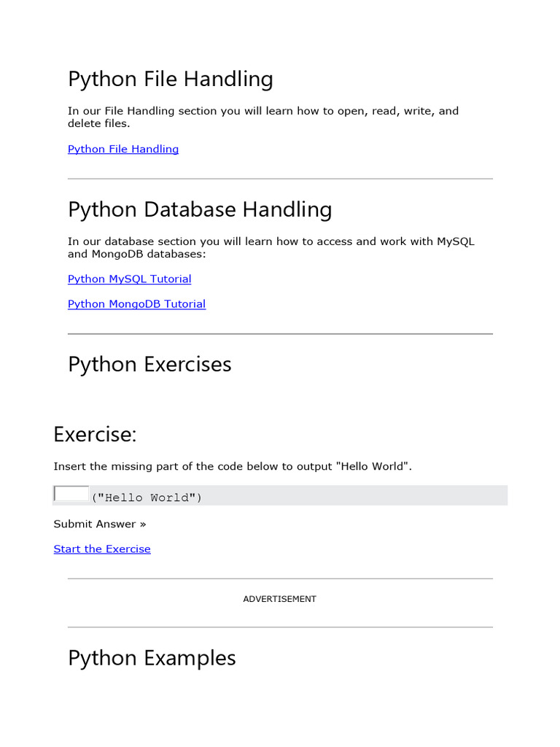Click the MySQL and MongoDB description paragraph
The image size is (560, 747).
tap(271, 247)
